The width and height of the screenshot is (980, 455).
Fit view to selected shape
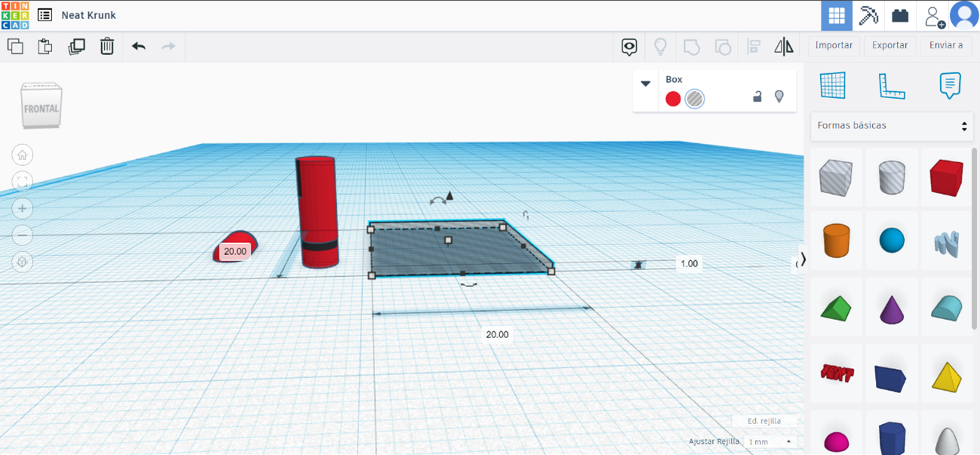[x=23, y=182]
